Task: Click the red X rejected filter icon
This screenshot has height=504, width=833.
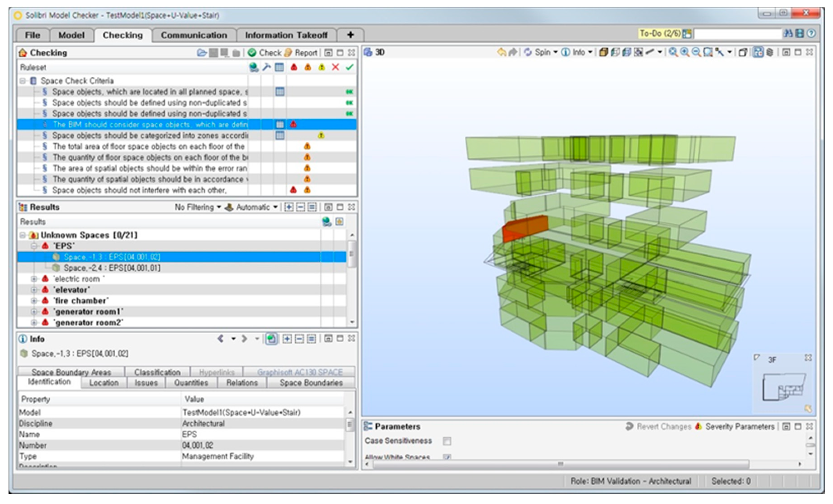Action: tap(335, 67)
